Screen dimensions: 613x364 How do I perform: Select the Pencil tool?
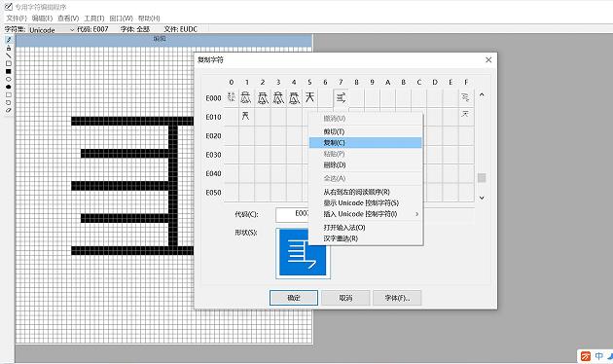pyautogui.click(x=8, y=40)
